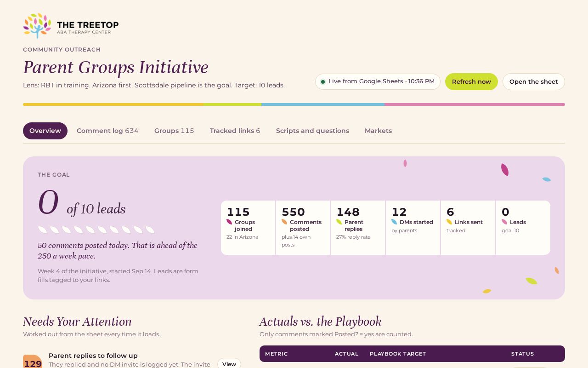Click the Comments posted leaf icon
The image size is (588, 368).
(284, 222)
